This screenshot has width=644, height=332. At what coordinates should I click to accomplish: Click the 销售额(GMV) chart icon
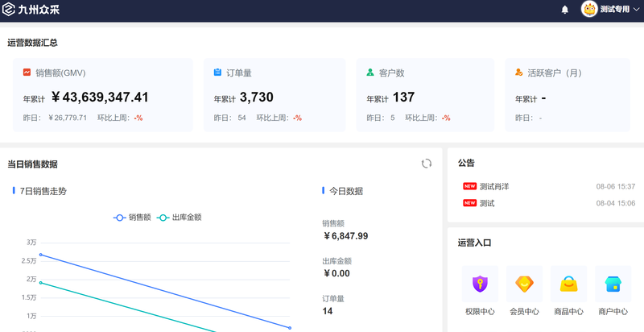(x=27, y=73)
